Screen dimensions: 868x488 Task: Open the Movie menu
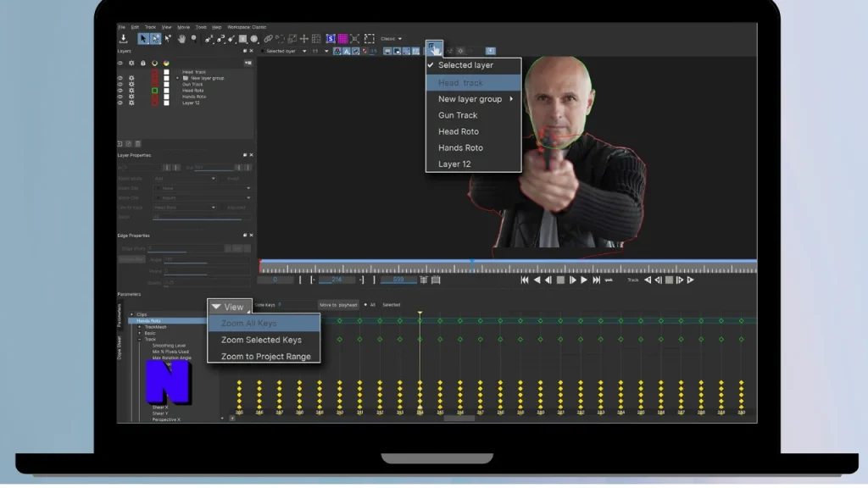(183, 26)
